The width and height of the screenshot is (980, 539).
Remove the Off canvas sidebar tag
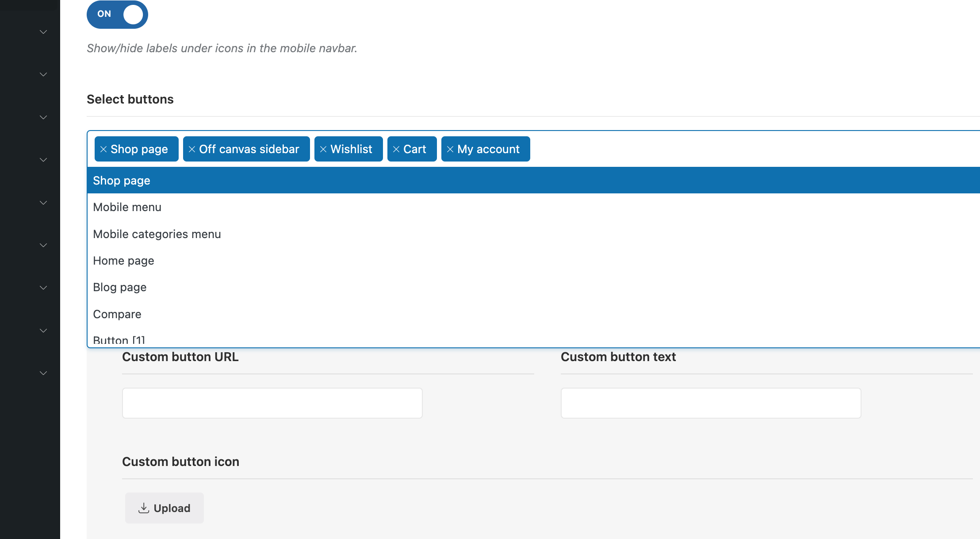[192, 149]
